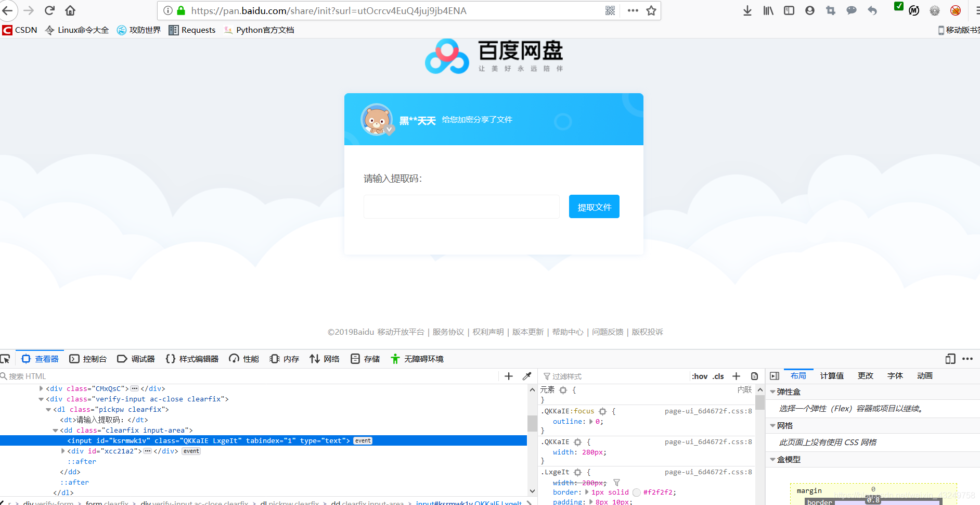The height and width of the screenshot is (505, 980).
Task: Open the Python官方文档 bookmark
Action: (x=259, y=30)
